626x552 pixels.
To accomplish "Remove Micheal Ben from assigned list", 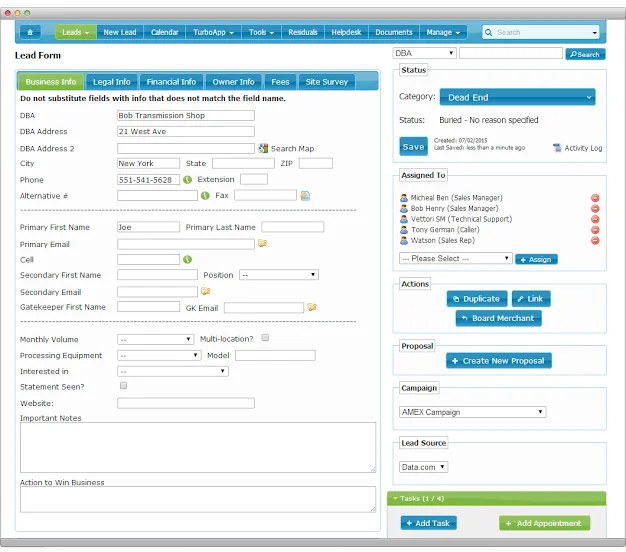I will [x=595, y=198].
